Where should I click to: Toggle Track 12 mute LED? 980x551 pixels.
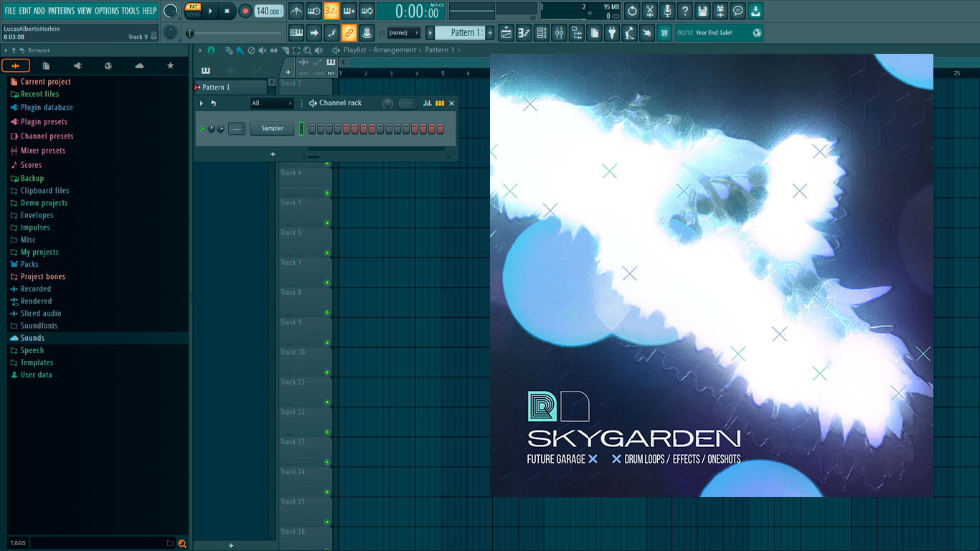click(x=327, y=432)
